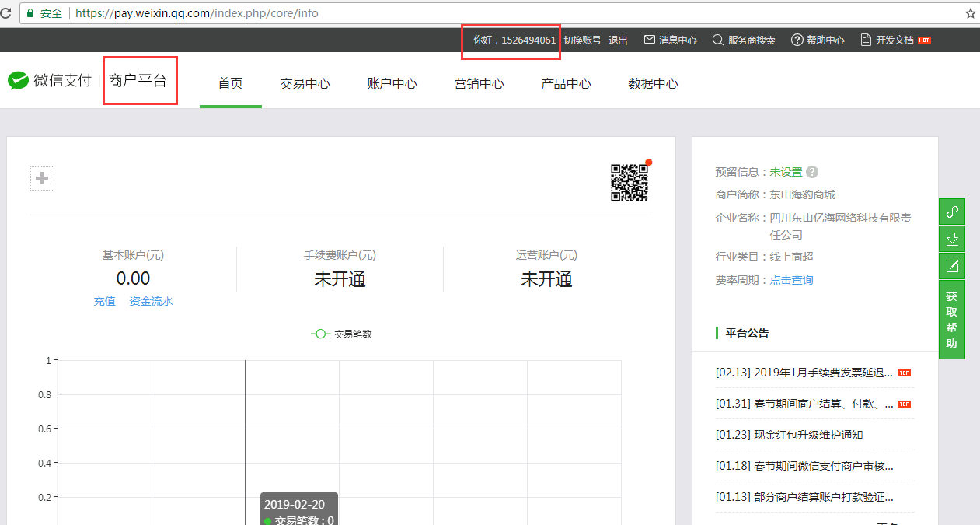980x525 pixels.
Task: Switch to the 营销中心 tab
Action: (x=480, y=83)
